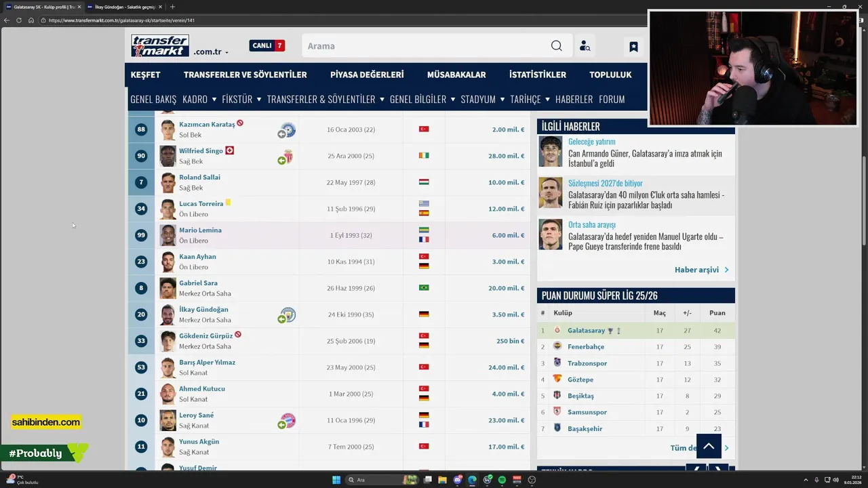The image size is (868, 488).
Task: Open Leroy Sané player profile
Action: point(196,415)
